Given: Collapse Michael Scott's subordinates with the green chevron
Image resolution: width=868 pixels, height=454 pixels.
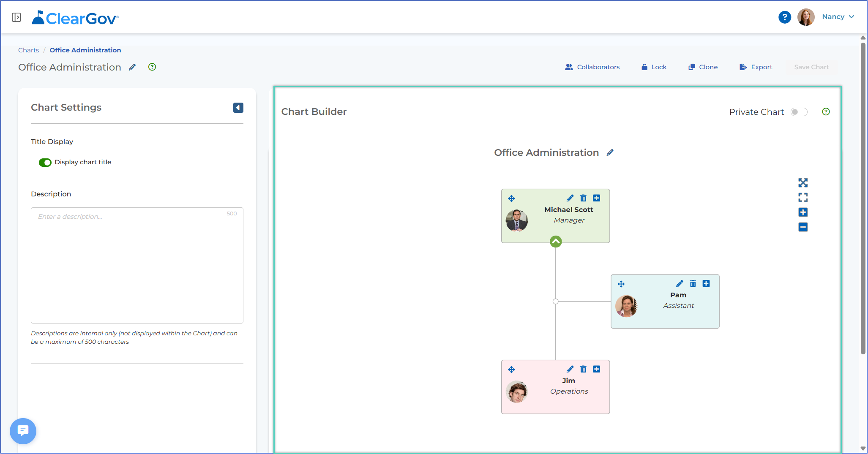Looking at the screenshot, I should click(556, 242).
